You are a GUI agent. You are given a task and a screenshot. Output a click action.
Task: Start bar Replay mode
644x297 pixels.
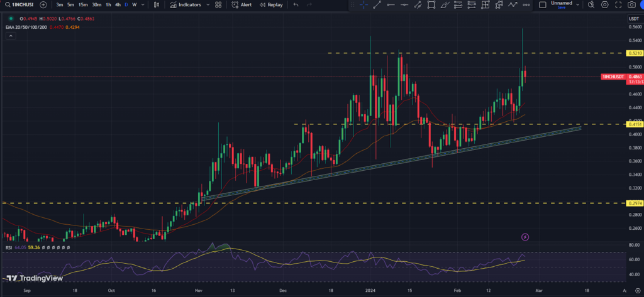click(271, 5)
